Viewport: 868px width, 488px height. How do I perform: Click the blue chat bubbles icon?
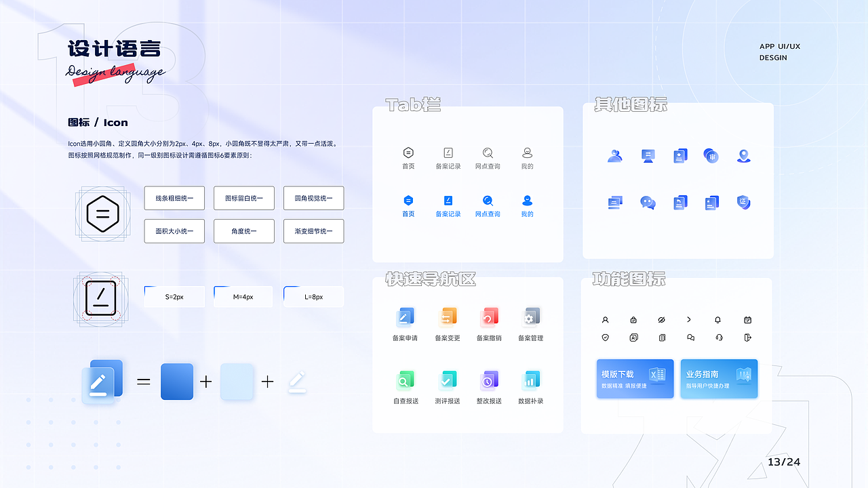point(648,202)
